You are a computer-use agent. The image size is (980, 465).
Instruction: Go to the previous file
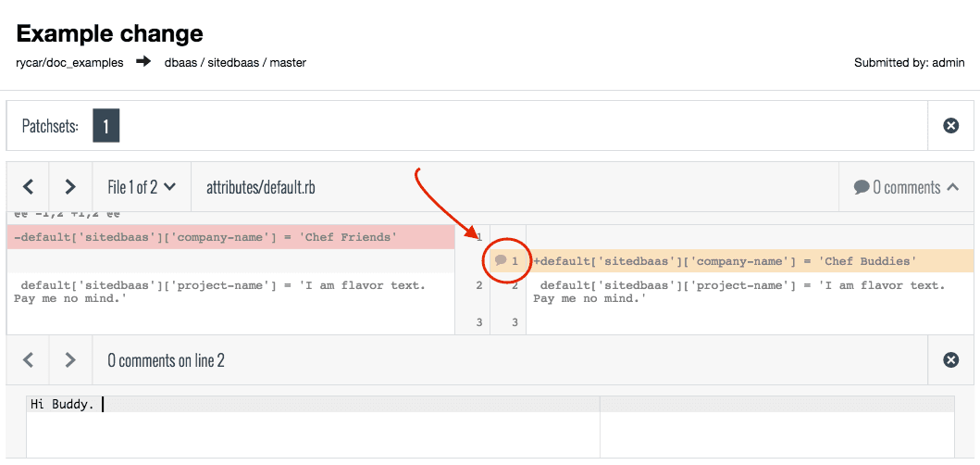tap(28, 187)
